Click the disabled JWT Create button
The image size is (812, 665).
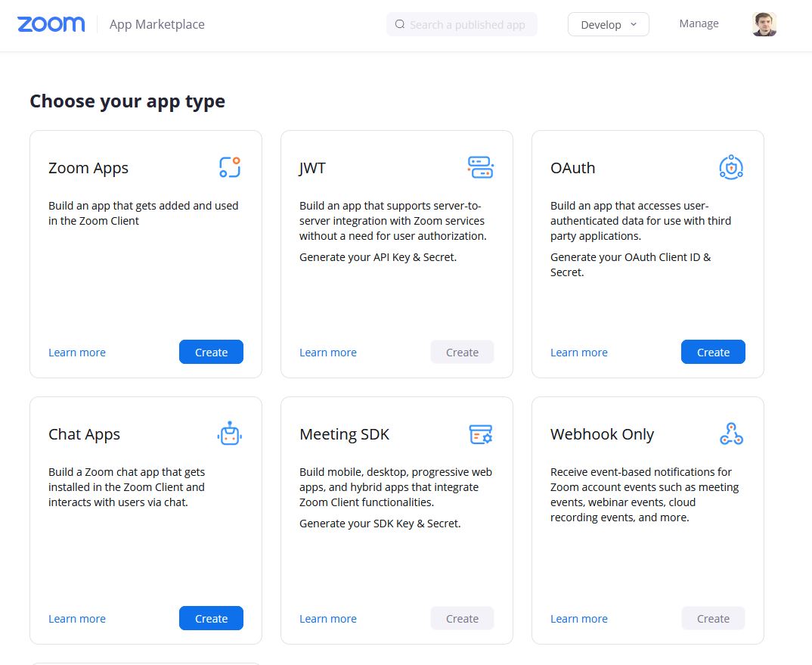(x=462, y=352)
